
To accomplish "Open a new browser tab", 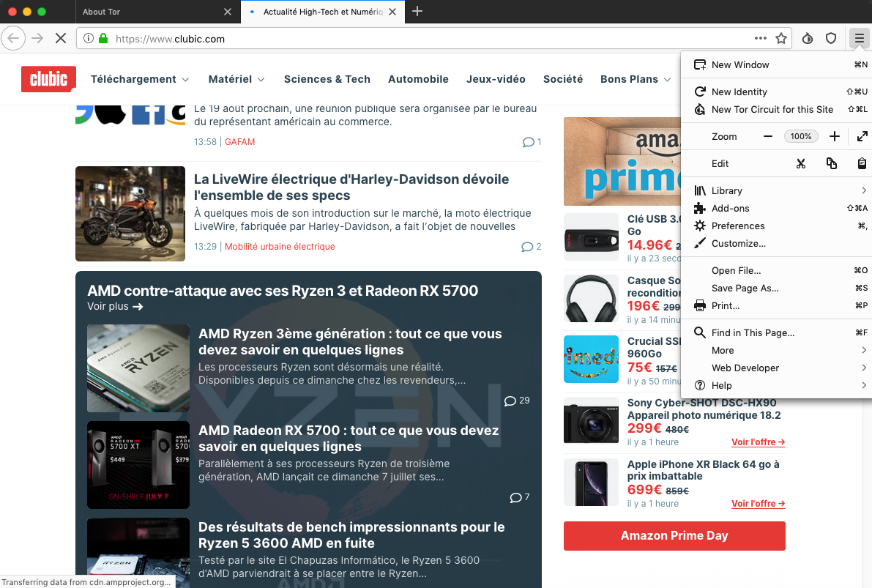I will (417, 11).
